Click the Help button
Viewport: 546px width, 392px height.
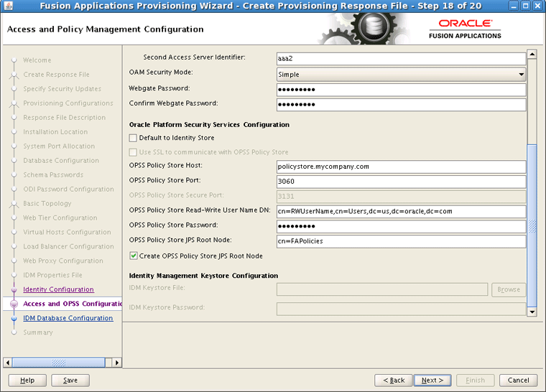pyautogui.click(x=27, y=381)
